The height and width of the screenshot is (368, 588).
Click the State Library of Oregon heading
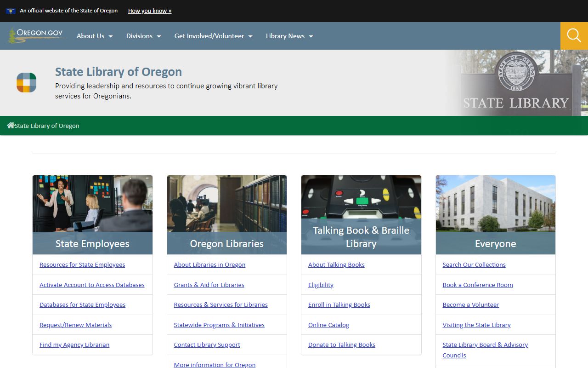119,72
